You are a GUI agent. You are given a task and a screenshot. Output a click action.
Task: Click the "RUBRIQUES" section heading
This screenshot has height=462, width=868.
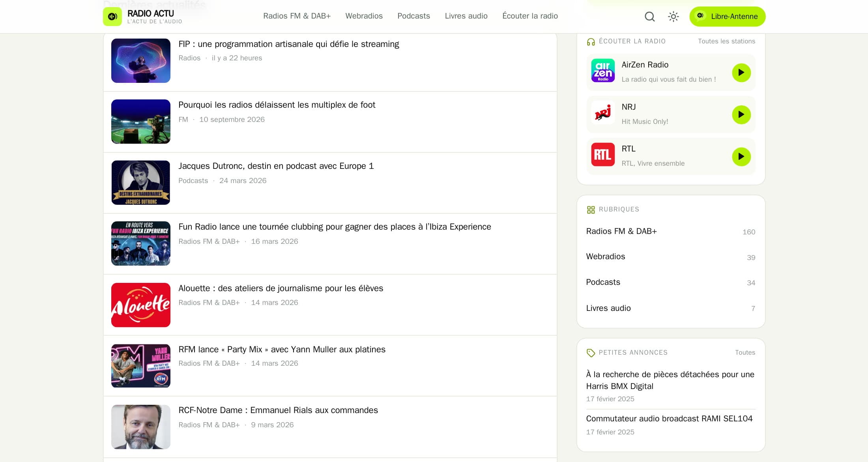point(619,209)
